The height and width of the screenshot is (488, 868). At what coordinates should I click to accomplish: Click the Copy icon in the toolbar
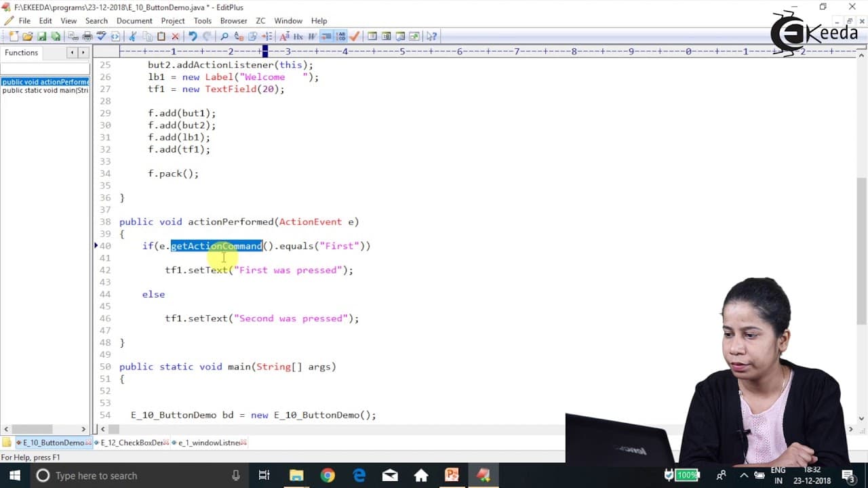click(149, 36)
